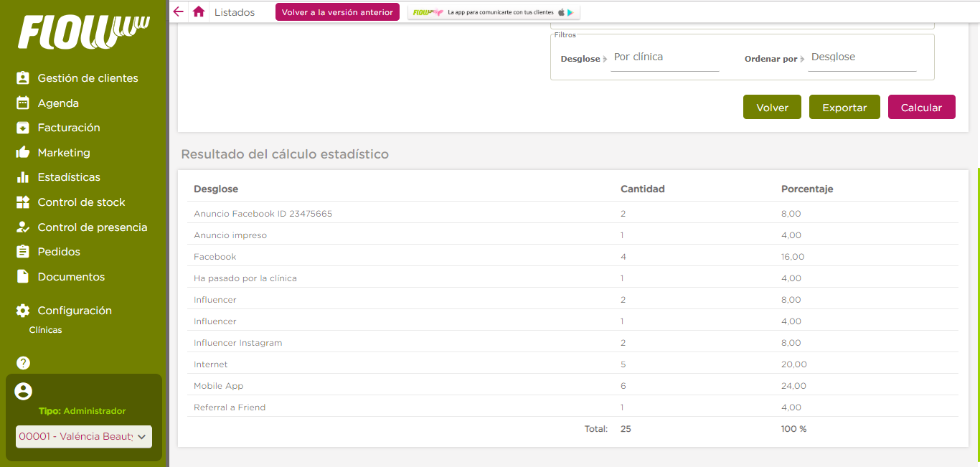The width and height of the screenshot is (980, 467).
Task: Open the Valéncia Beauty clinic selector
Action: (x=84, y=436)
